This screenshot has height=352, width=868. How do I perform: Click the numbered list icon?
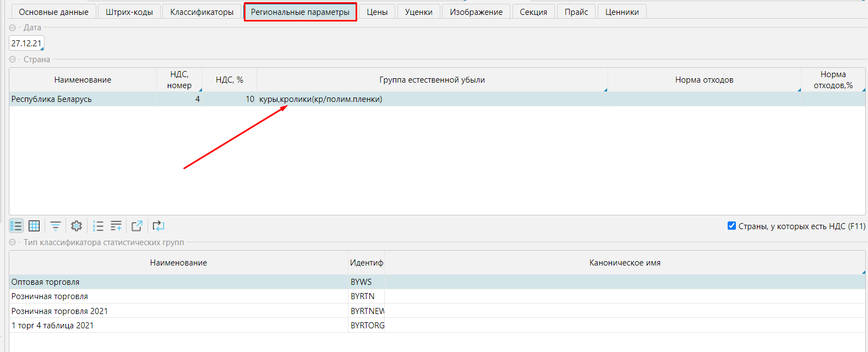point(98,226)
